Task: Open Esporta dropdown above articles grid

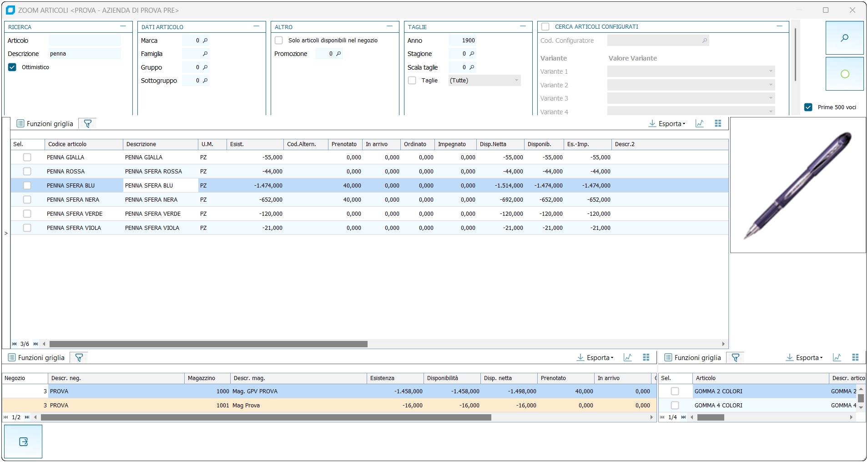Action: click(667, 123)
